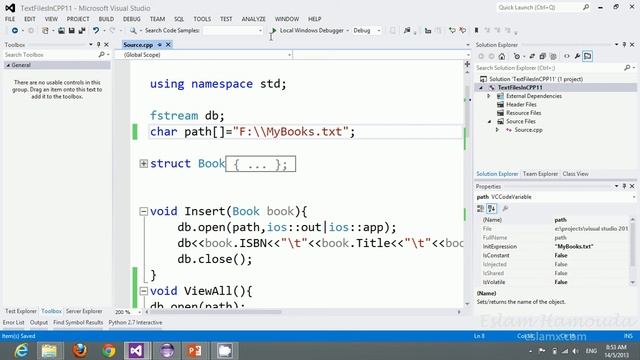
Task: Click Pending Changes Filter clock icon
Action: coord(517,56)
